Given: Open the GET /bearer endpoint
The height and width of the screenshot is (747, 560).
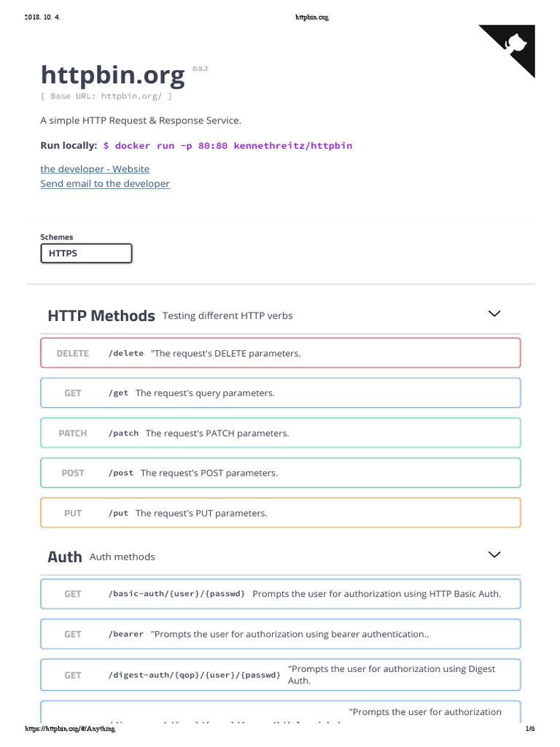Looking at the screenshot, I should 281,634.
